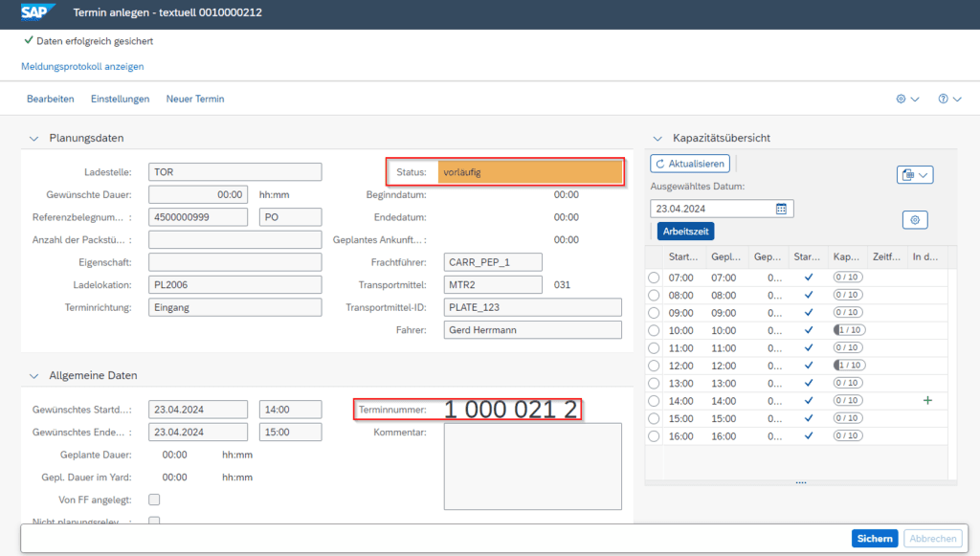Click Meldungsprotokoll anzeigen link
The image size is (980, 556).
[82, 66]
